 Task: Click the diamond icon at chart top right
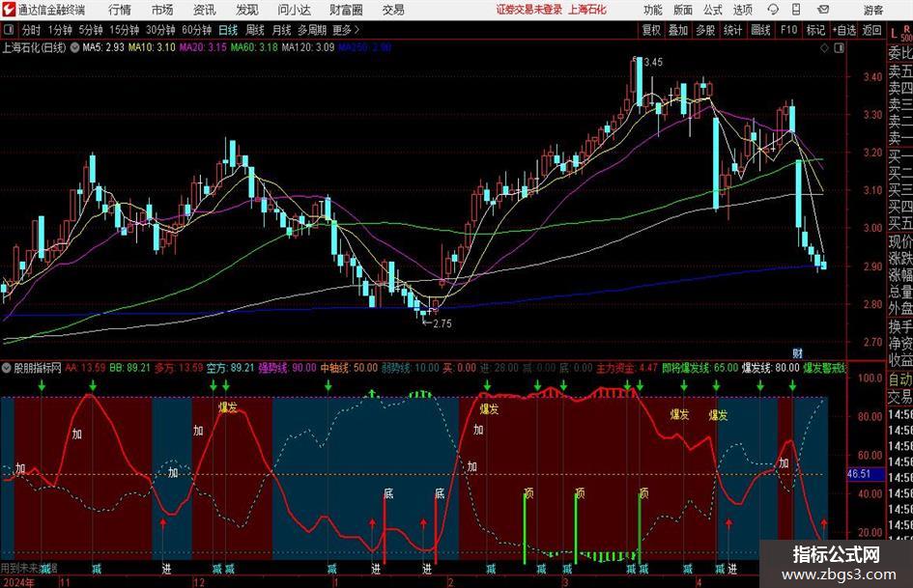[x=824, y=48]
